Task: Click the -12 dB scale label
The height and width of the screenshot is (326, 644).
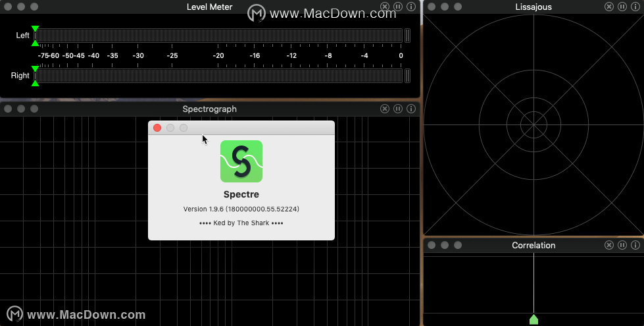Action: 291,55
